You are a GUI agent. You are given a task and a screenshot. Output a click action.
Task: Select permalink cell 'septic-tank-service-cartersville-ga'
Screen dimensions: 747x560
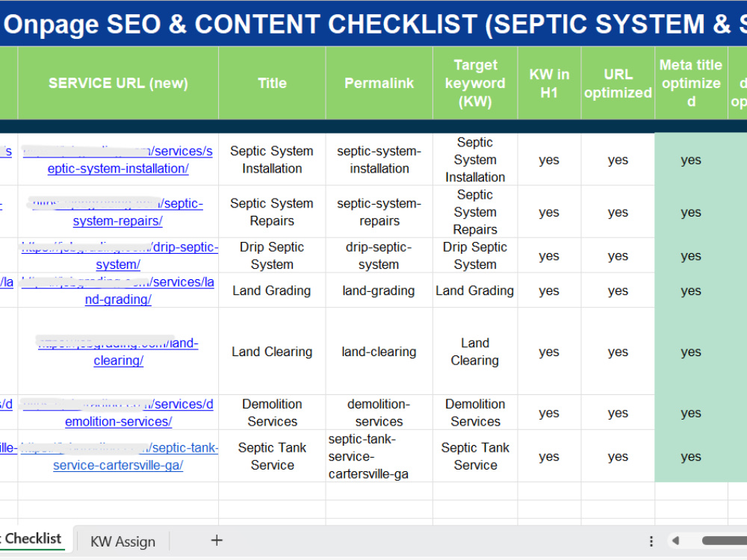click(379, 456)
